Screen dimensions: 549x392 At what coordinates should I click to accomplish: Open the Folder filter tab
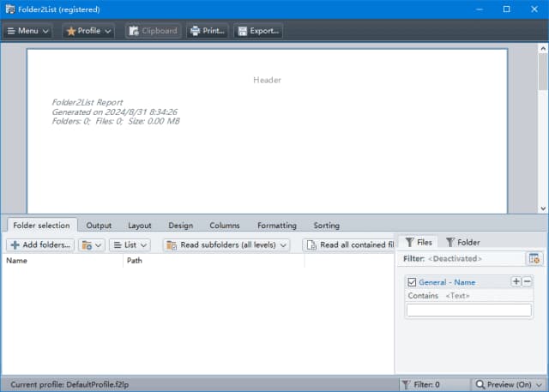point(462,242)
